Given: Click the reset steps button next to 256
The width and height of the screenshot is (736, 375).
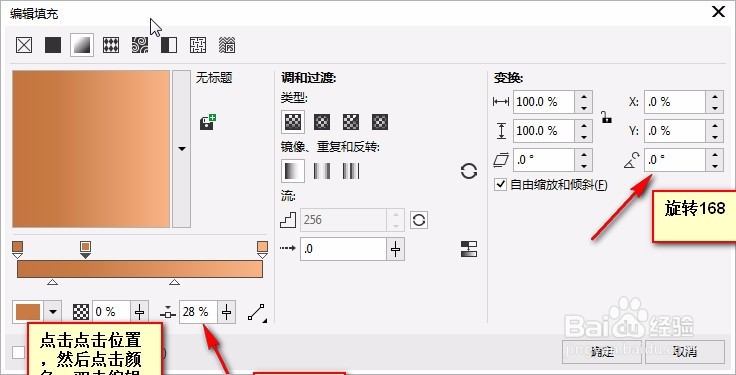Looking at the screenshot, I should 419,220.
